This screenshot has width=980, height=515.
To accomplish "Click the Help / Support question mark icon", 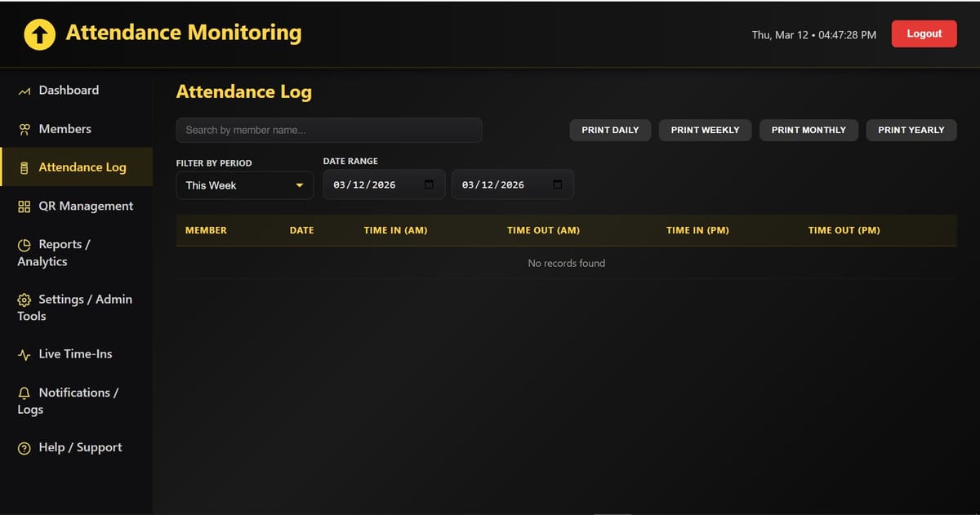I will 24,448.
